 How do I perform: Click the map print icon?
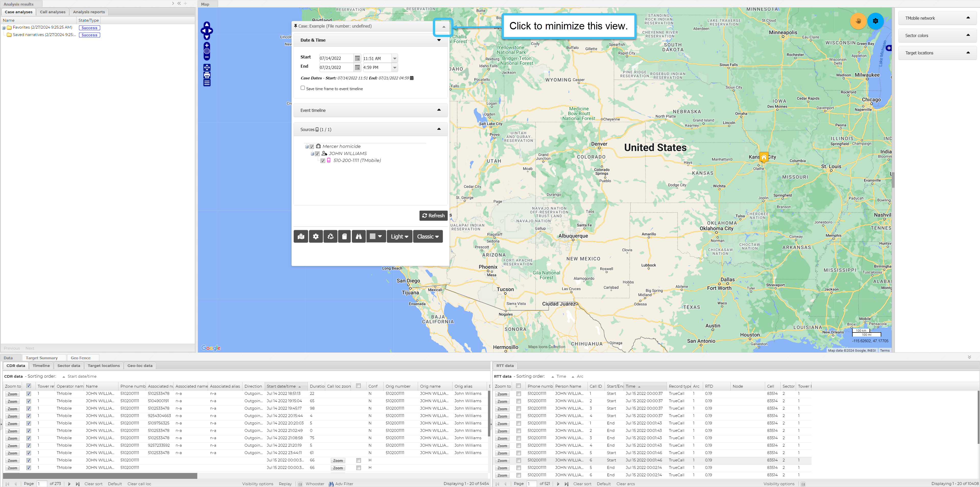(x=207, y=75)
